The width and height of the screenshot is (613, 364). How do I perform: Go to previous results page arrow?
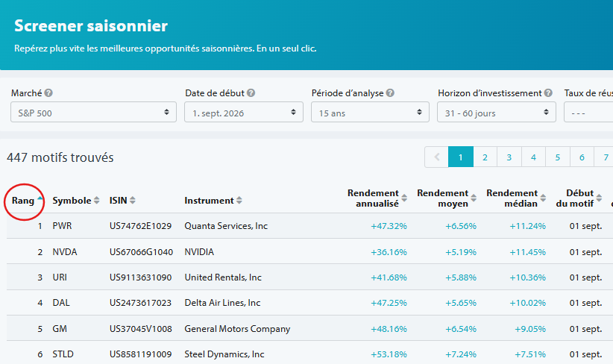pos(437,157)
